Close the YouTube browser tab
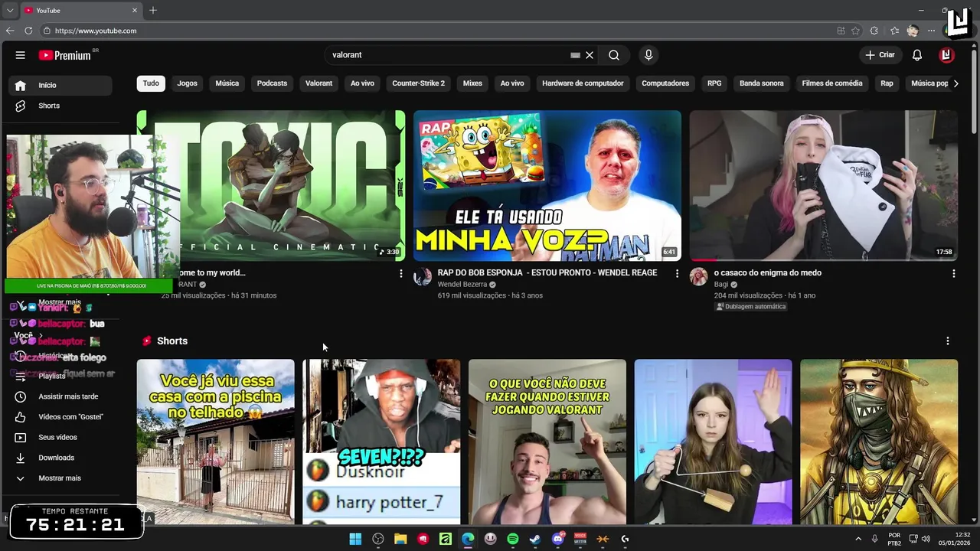This screenshot has width=980, height=551. point(135,10)
